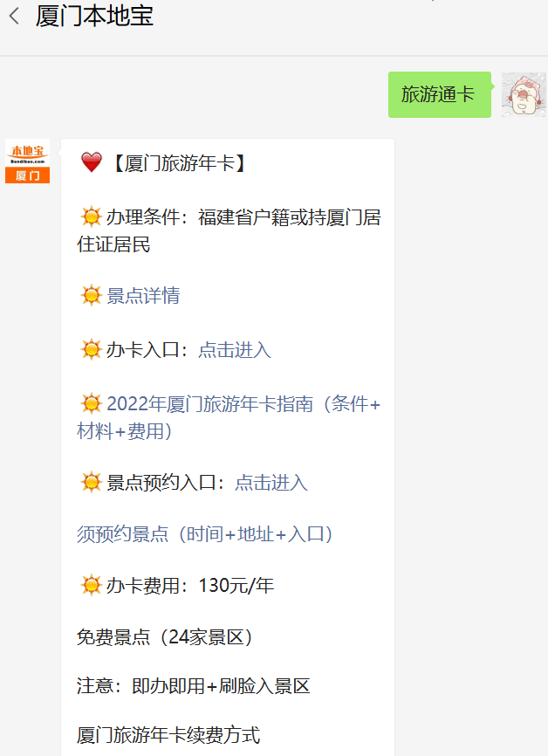Open 点击进入 link after 景点预约入口
Viewport: 548px width, 756px height.
pos(271,483)
